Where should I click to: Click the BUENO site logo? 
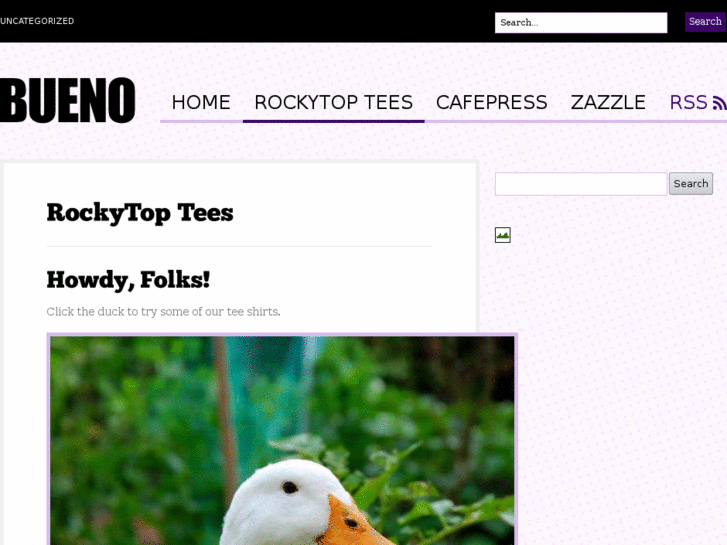[68, 100]
